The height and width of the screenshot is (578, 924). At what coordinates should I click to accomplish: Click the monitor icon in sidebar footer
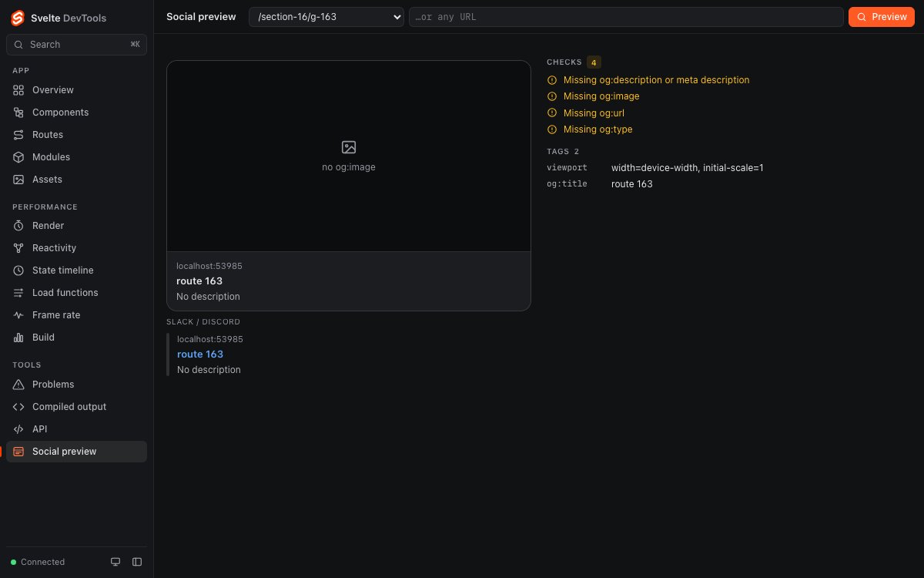click(x=115, y=562)
